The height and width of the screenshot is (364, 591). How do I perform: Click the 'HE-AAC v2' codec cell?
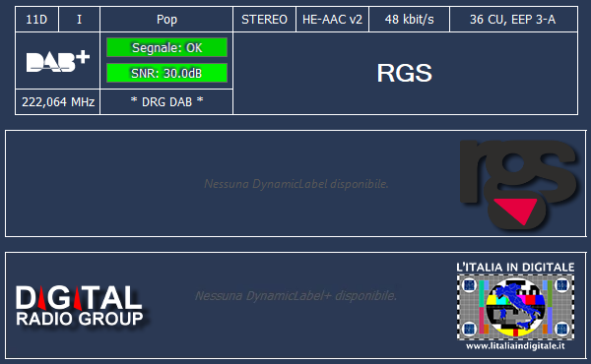click(x=333, y=20)
